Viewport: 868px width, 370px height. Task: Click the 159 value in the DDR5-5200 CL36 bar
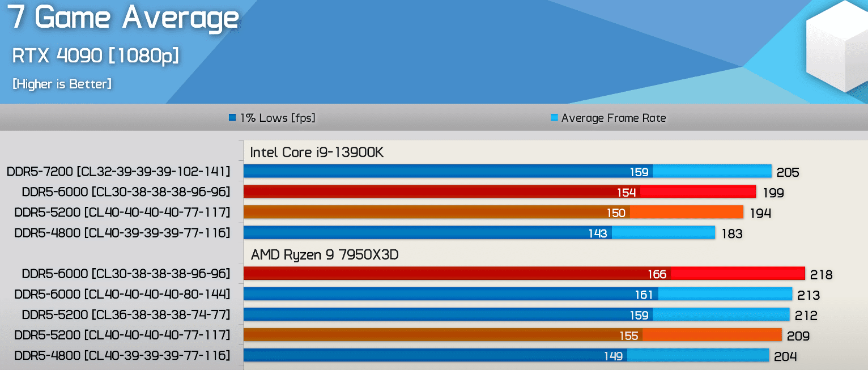tap(639, 315)
